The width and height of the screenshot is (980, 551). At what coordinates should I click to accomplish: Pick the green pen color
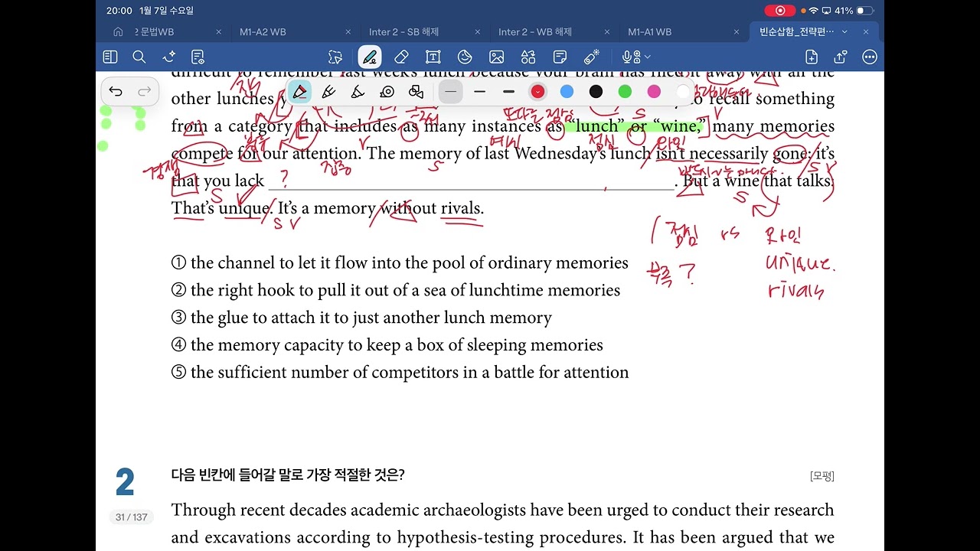pyautogui.click(x=625, y=92)
